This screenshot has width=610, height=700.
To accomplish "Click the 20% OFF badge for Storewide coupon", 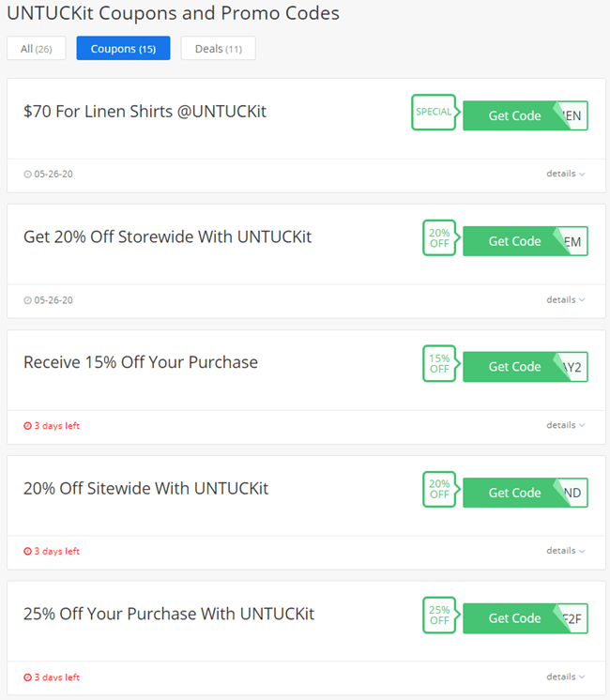I will pos(441,238).
